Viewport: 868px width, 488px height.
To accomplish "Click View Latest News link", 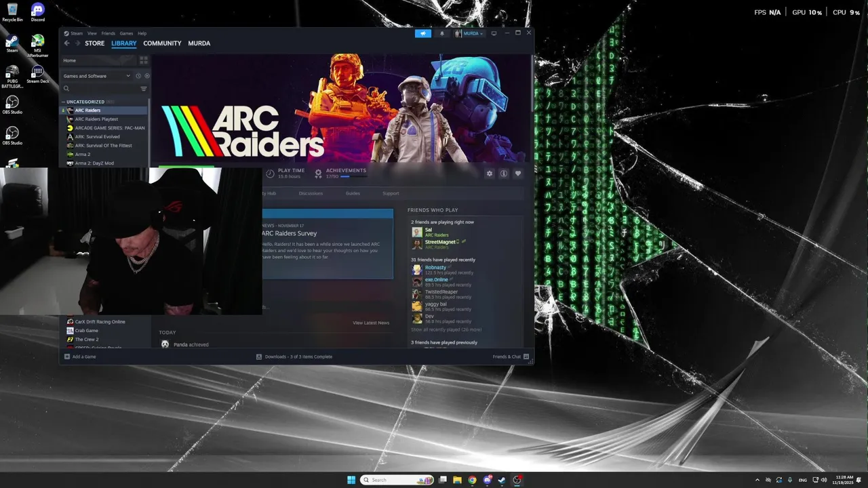I will [x=371, y=323].
